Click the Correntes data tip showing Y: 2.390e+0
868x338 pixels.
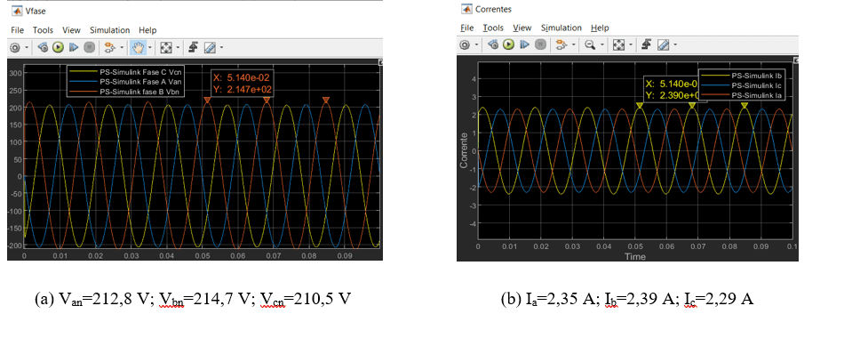671,90
